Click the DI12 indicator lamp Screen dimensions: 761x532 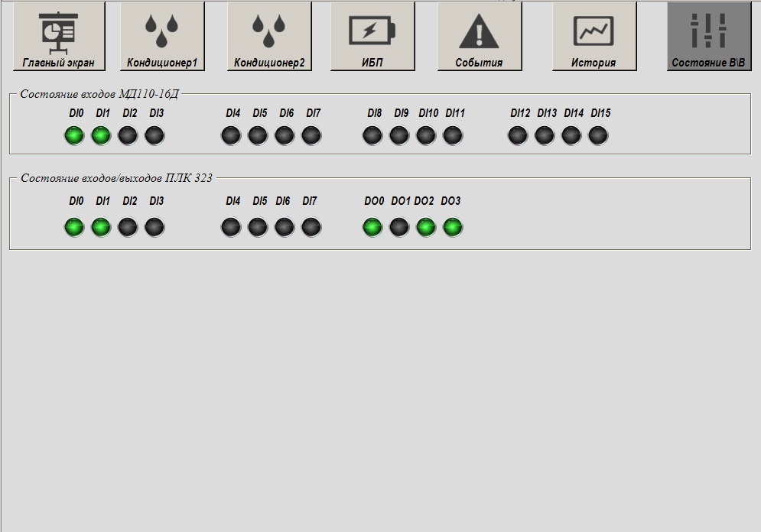[x=518, y=136]
